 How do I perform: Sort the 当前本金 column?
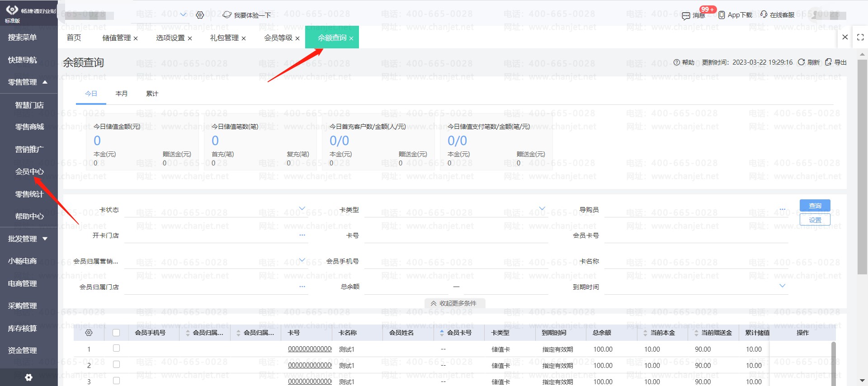pos(645,333)
